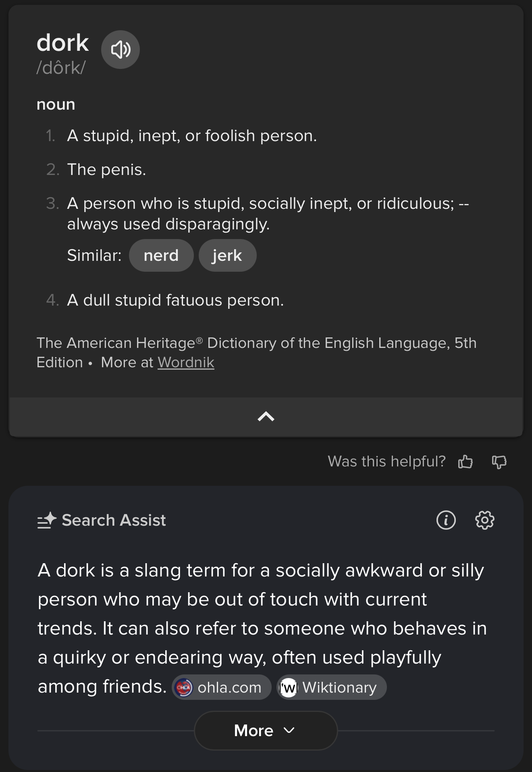Click the Was this helpful text
The width and height of the screenshot is (532, 772).
click(387, 462)
